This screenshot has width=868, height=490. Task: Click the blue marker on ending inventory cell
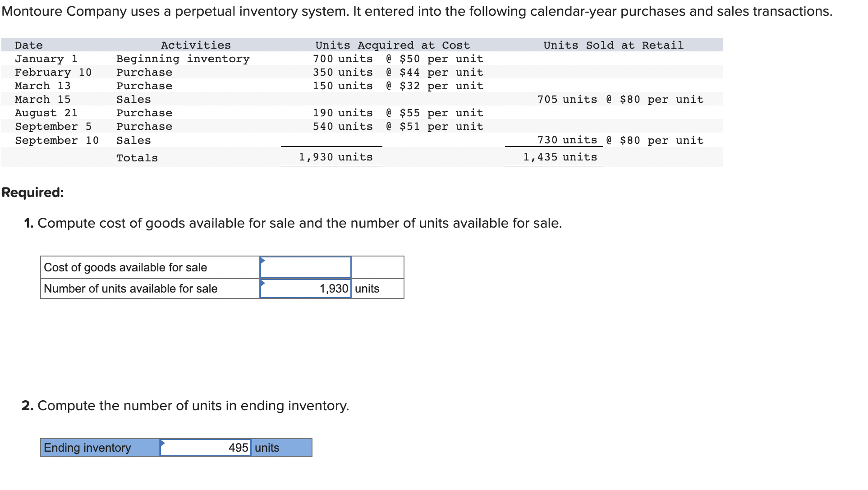click(162, 443)
